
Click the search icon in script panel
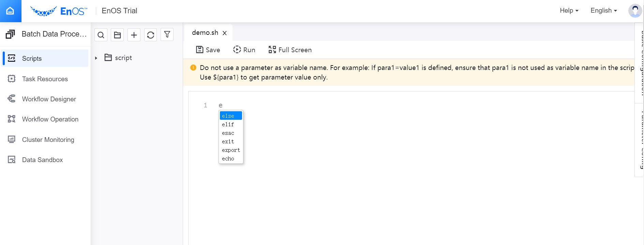(x=101, y=35)
